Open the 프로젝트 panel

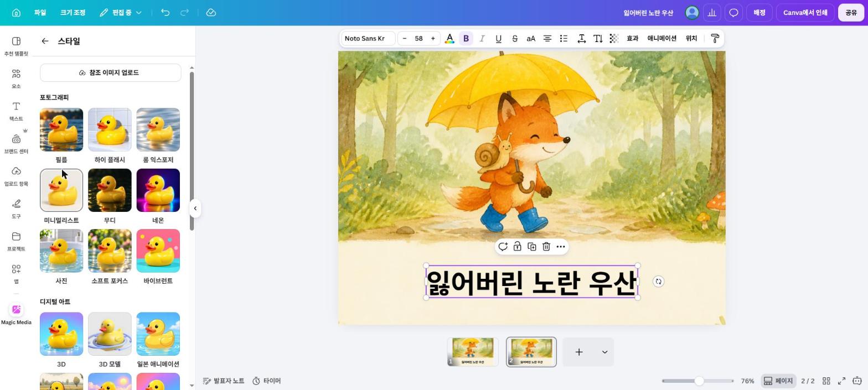click(16, 242)
